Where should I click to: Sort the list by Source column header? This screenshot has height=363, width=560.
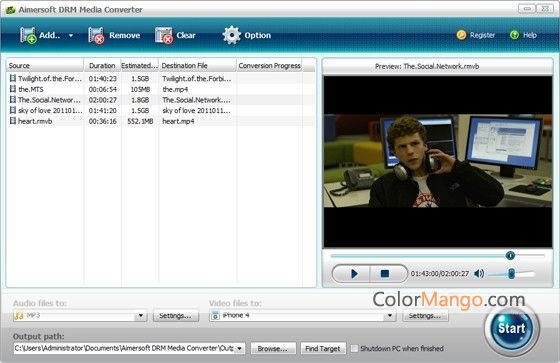(45, 66)
